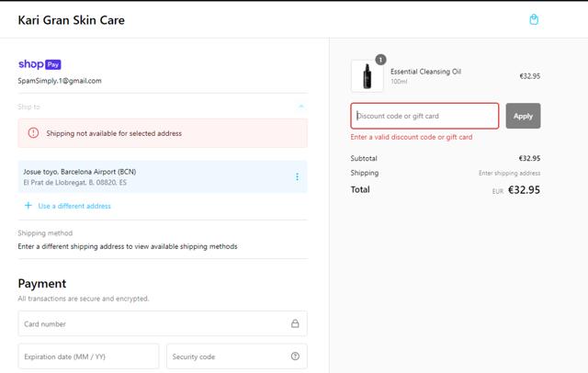This screenshot has height=373, width=588.
Task: Click the 'Enter a different shipping address' notice
Action: point(128,246)
